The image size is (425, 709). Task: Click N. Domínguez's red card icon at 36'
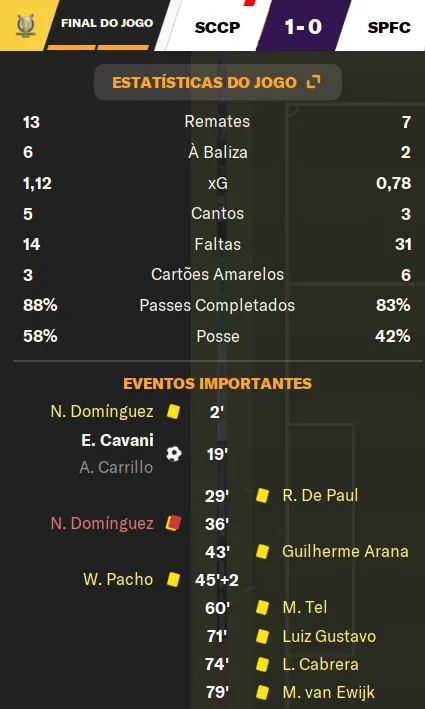pos(174,523)
